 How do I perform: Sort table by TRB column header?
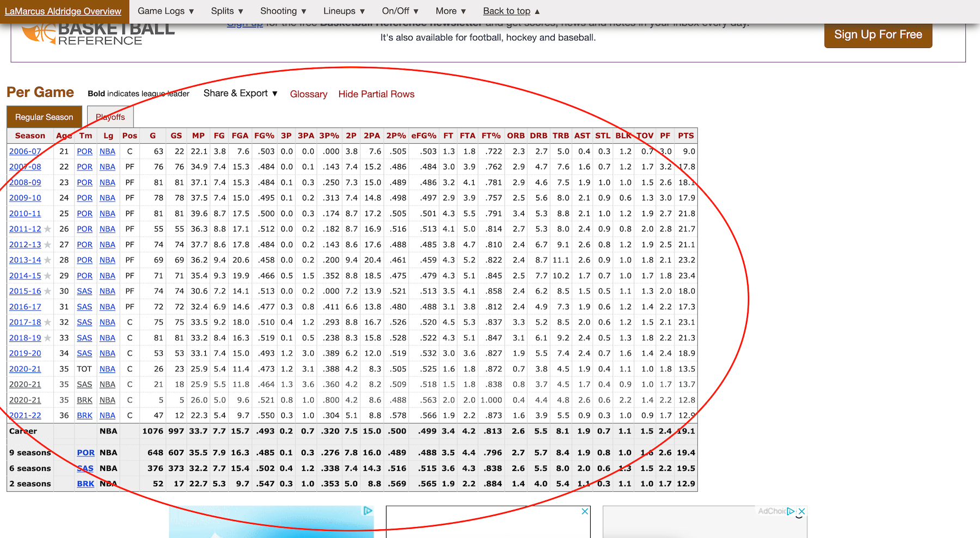[x=561, y=136]
